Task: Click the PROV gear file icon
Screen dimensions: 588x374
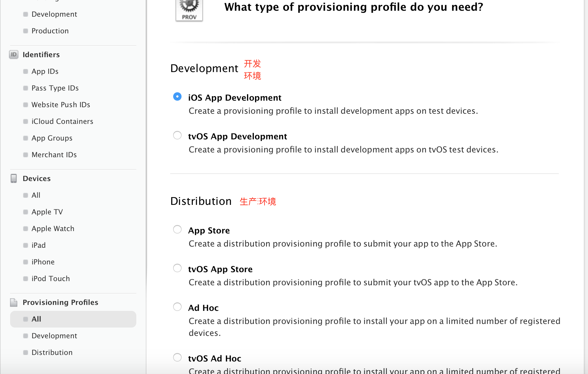Action: click(189, 10)
